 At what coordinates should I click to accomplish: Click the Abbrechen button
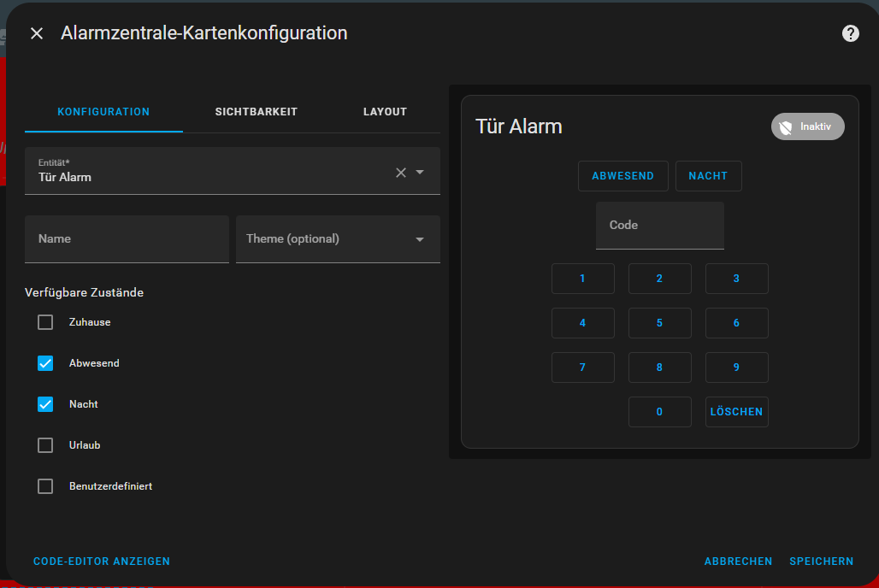point(738,562)
